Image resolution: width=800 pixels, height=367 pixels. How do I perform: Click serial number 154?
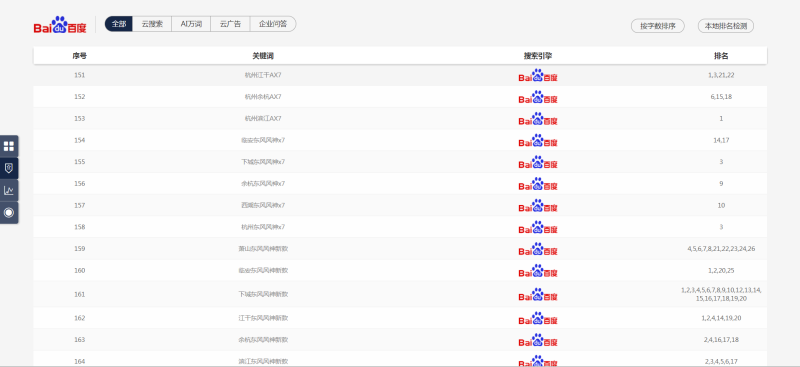point(80,140)
